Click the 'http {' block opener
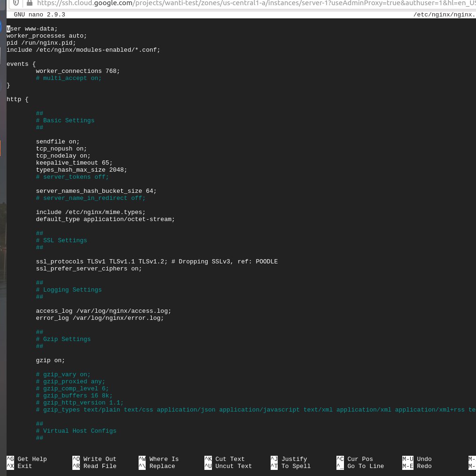Image resolution: width=476 pixels, height=476 pixels. (17, 99)
